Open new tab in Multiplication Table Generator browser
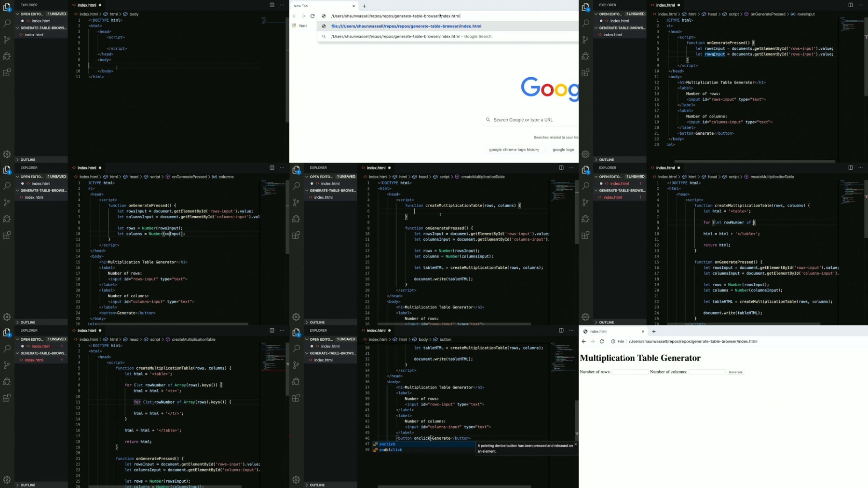The image size is (868, 488). 654,332
